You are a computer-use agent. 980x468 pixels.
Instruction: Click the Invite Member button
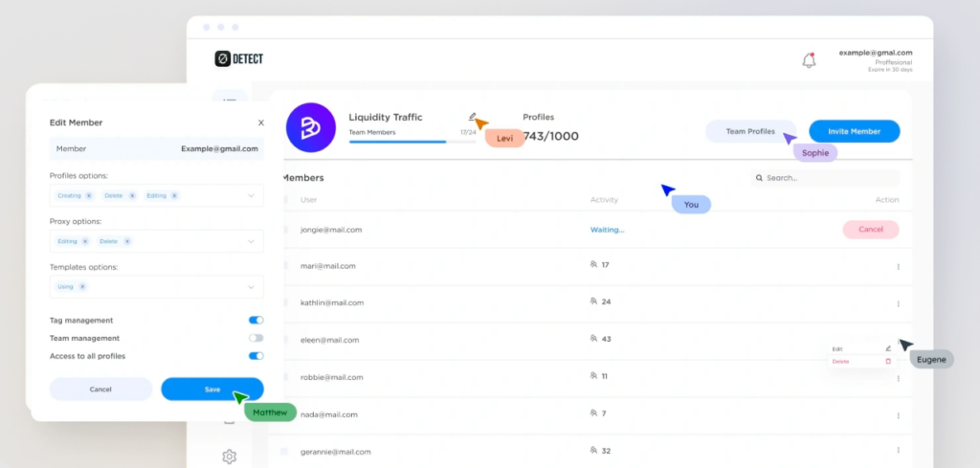coord(855,131)
